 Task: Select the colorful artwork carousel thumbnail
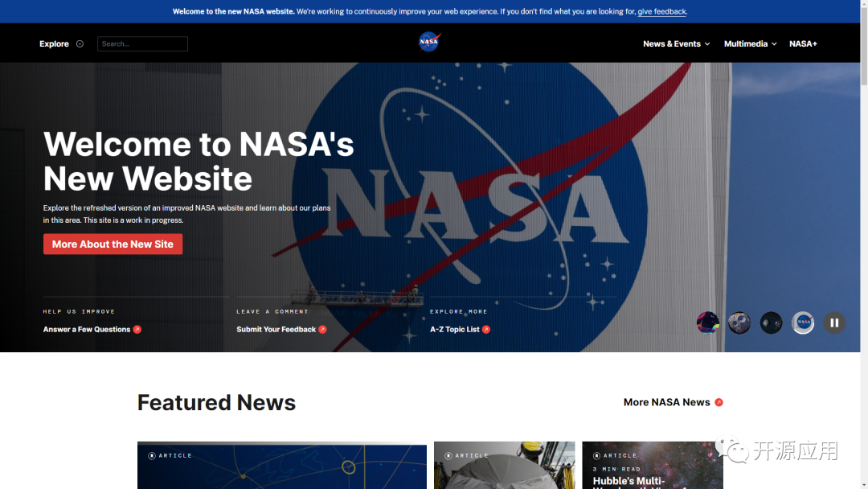[x=707, y=323]
